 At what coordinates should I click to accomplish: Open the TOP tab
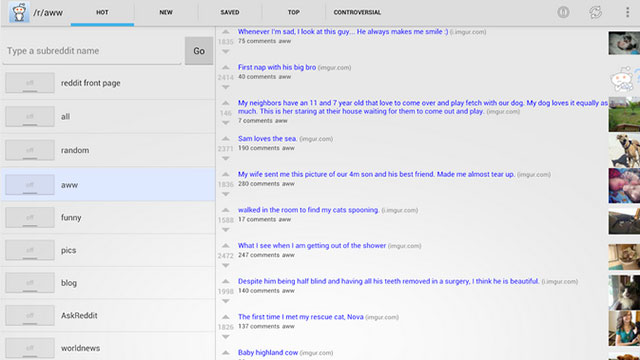pyautogui.click(x=293, y=12)
